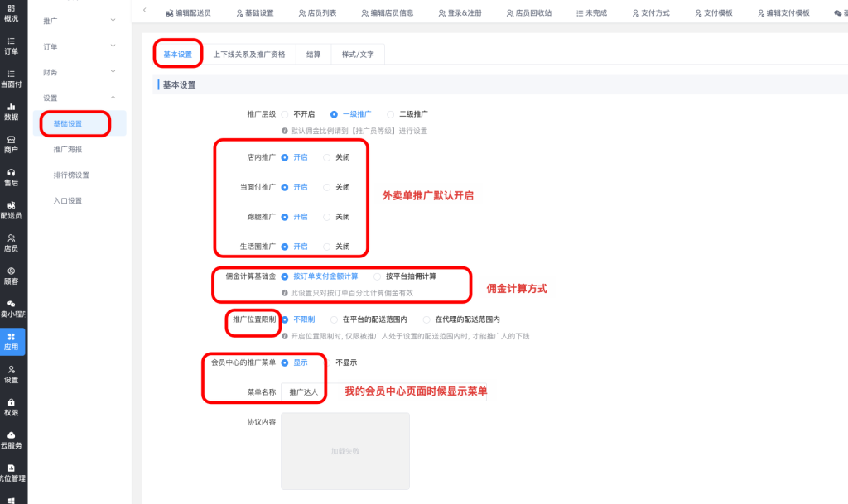Expand the 订单 submenu chevron
The width and height of the screenshot is (848, 504).
pyautogui.click(x=113, y=46)
